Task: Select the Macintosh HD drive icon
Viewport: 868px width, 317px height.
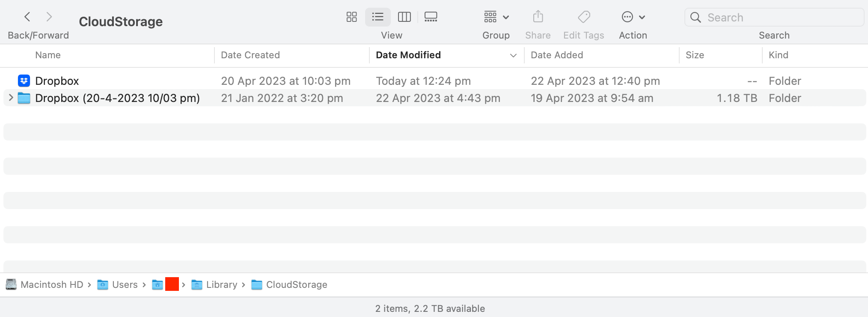Action: (x=11, y=284)
